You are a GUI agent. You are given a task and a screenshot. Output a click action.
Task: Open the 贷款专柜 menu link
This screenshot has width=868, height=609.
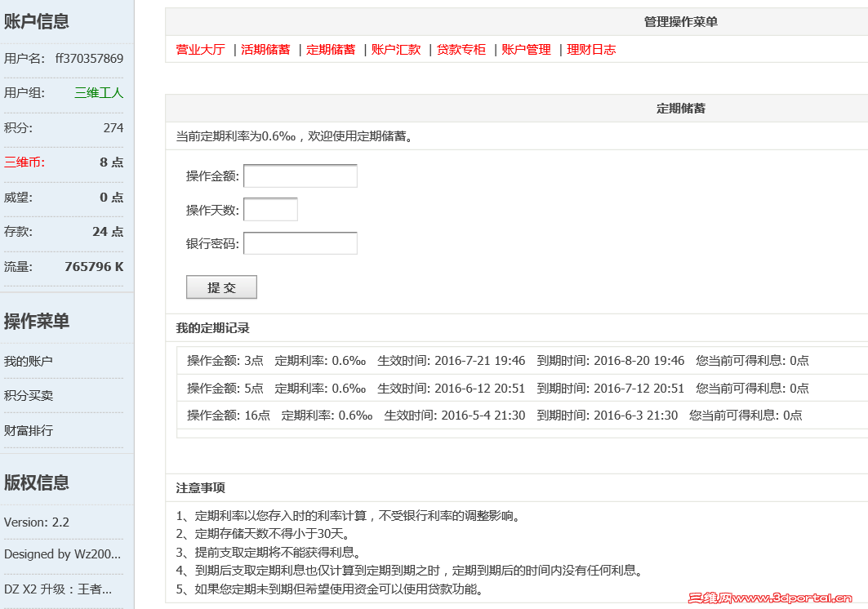[x=461, y=50]
